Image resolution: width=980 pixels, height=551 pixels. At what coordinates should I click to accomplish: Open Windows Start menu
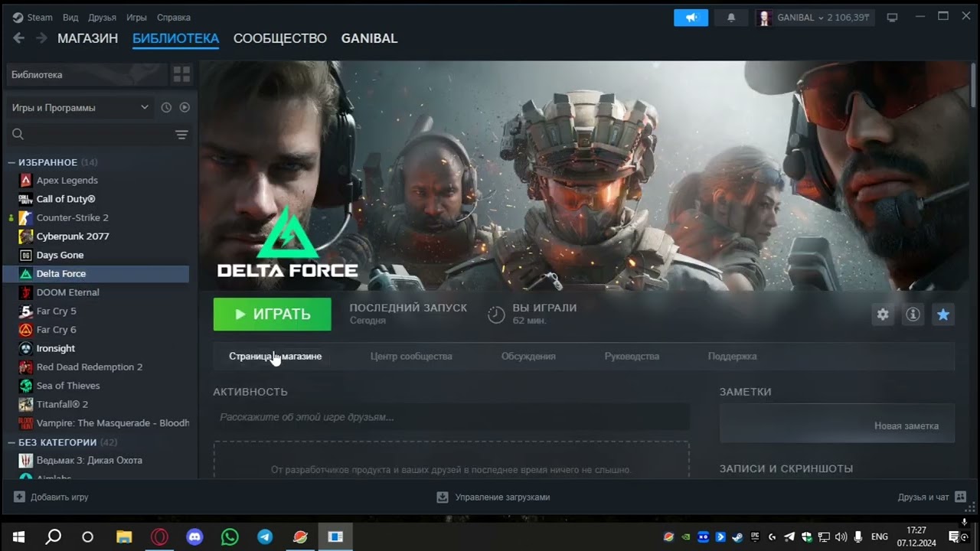pyautogui.click(x=18, y=537)
